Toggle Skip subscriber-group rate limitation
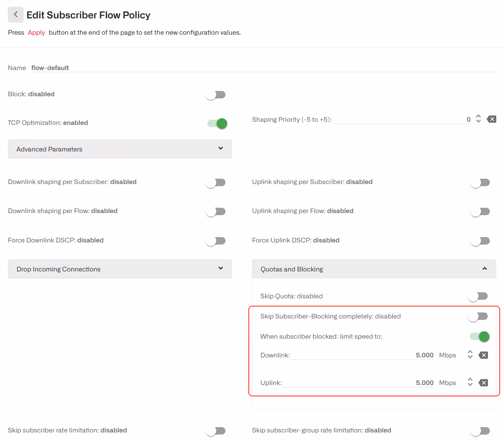Viewport: 504px width, 442px height. (480, 431)
